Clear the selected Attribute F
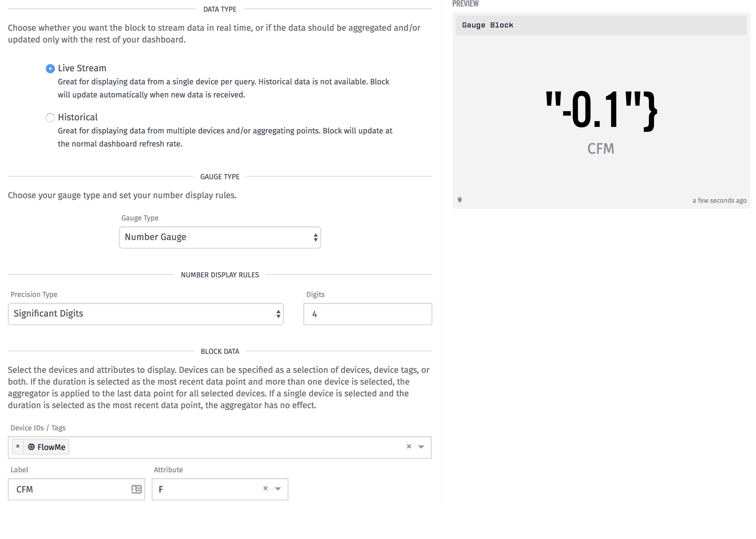756x539 pixels. [x=265, y=488]
